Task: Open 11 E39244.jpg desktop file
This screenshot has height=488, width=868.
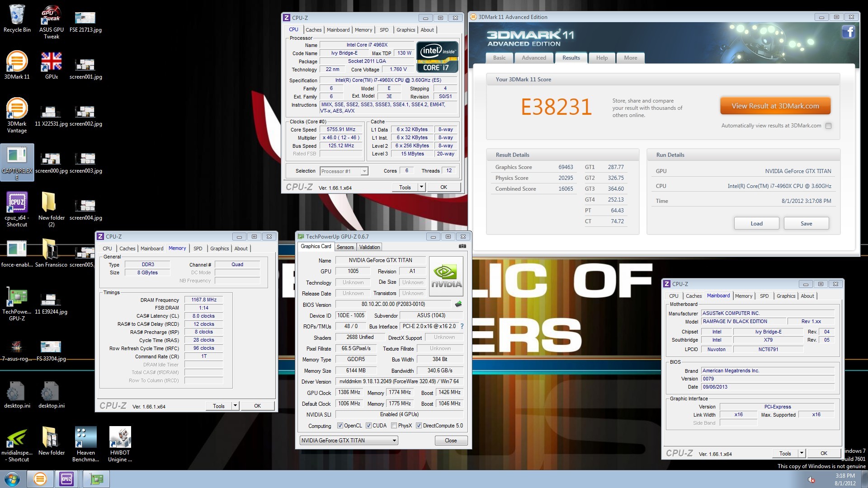Action: coord(51,303)
